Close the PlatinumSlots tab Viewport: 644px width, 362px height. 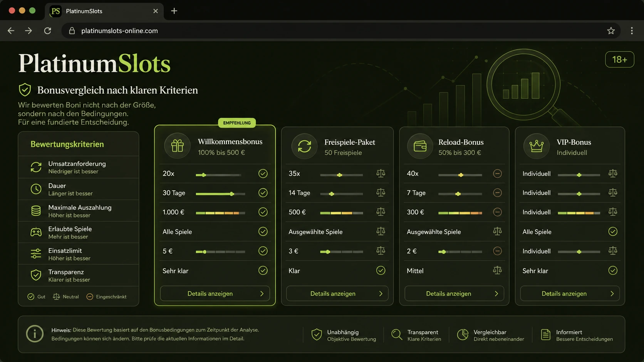click(x=156, y=11)
